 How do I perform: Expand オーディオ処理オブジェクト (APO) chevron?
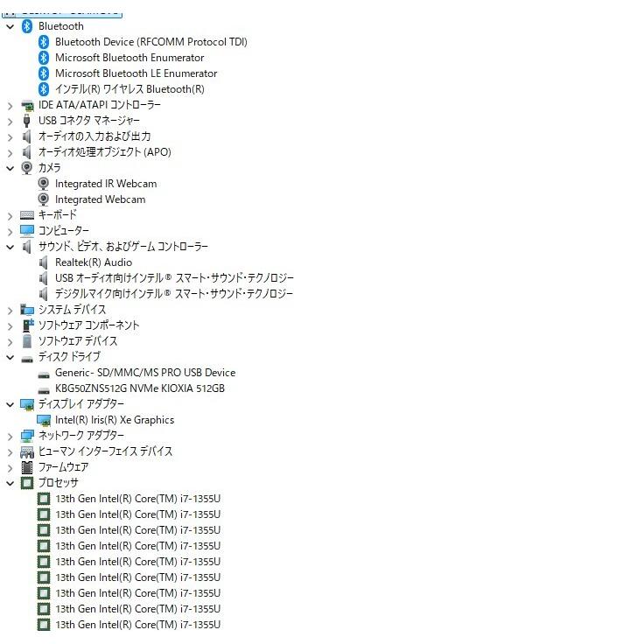(x=10, y=153)
